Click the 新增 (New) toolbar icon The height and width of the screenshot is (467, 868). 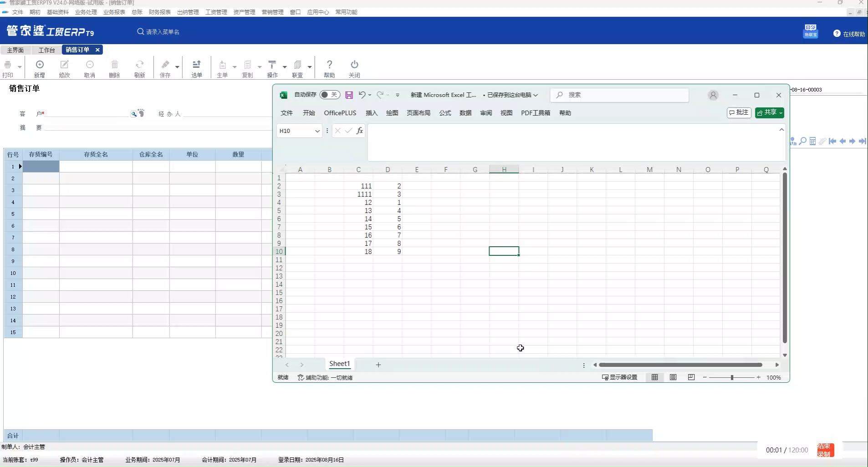coord(40,65)
